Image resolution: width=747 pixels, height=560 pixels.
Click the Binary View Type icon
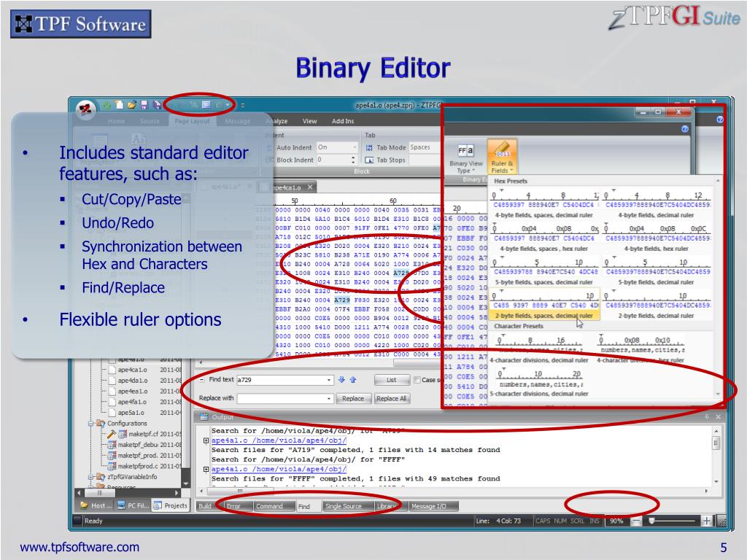click(x=465, y=152)
